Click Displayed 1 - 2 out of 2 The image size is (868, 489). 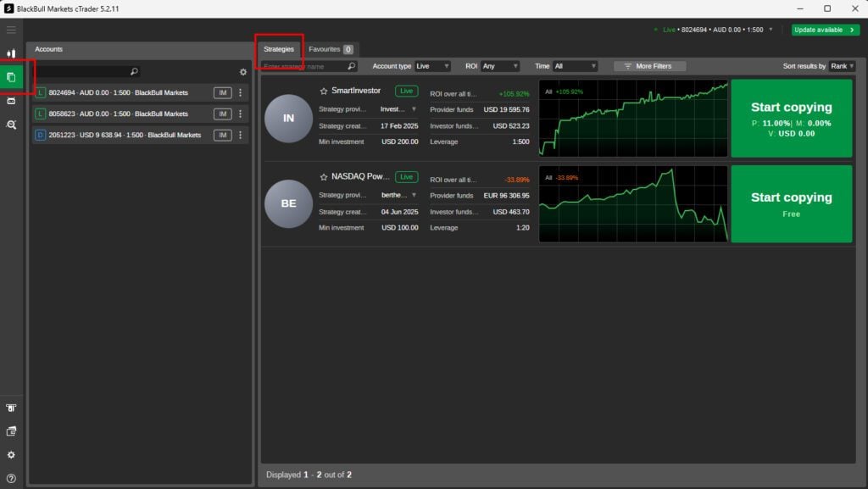click(309, 475)
